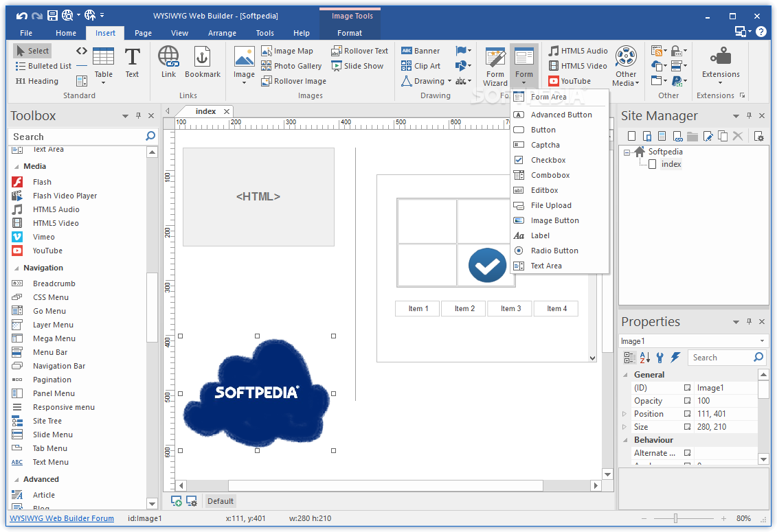This screenshot has height=532, width=777.
Task: Pin the Site Manager panel
Action: click(749, 115)
